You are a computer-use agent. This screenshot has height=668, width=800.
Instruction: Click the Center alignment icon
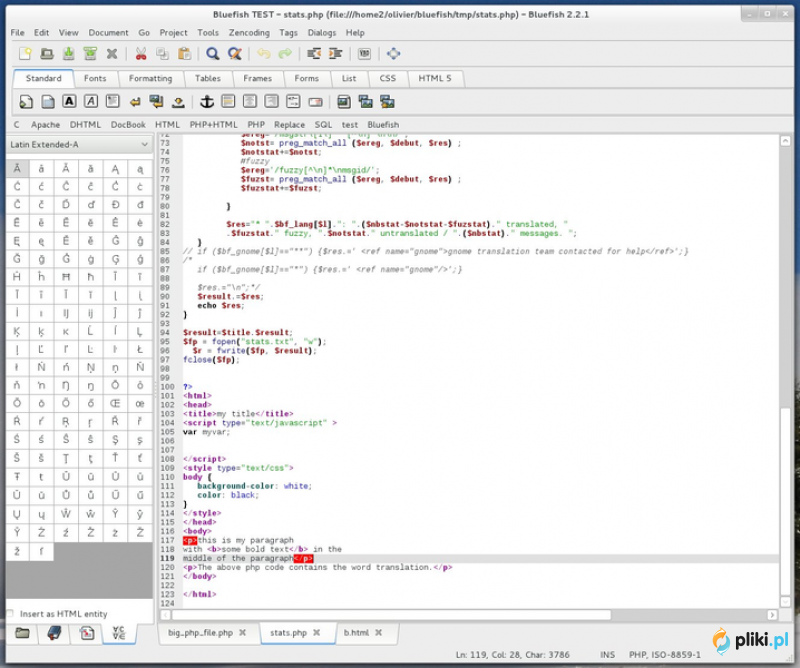coord(250,102)
